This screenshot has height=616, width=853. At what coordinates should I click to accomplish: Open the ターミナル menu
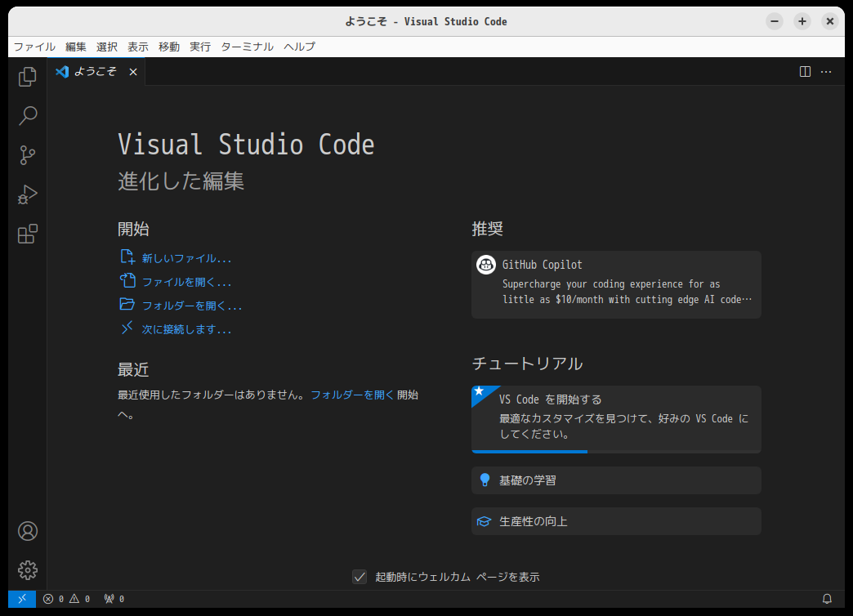coord(247,47)
